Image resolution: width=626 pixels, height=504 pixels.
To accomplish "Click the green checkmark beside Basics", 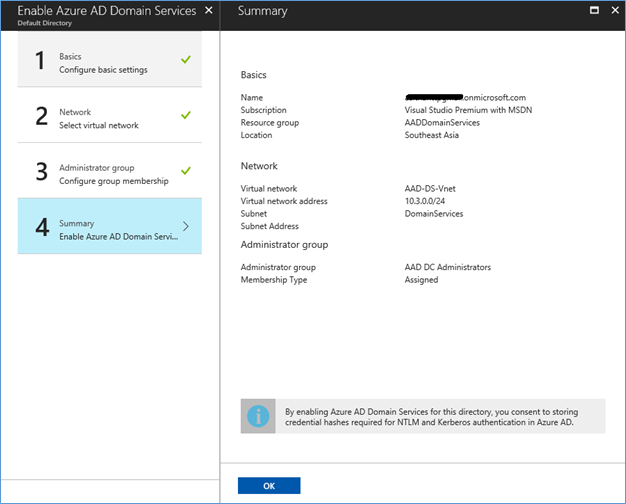I will pyautogui.click(x=186, y=60).
